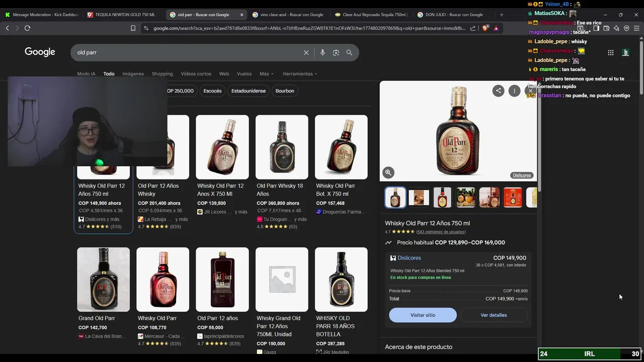Open the Google apps grid icon
Image resolution: width=644 pixels, height=362 pixels.
tap(611, 52)
